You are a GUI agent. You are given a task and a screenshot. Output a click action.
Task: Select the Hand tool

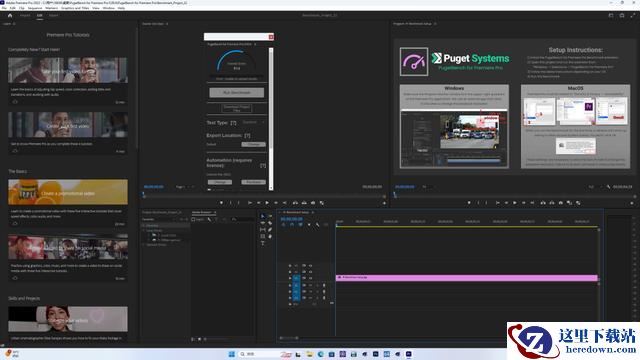click(x=270, y=236)
